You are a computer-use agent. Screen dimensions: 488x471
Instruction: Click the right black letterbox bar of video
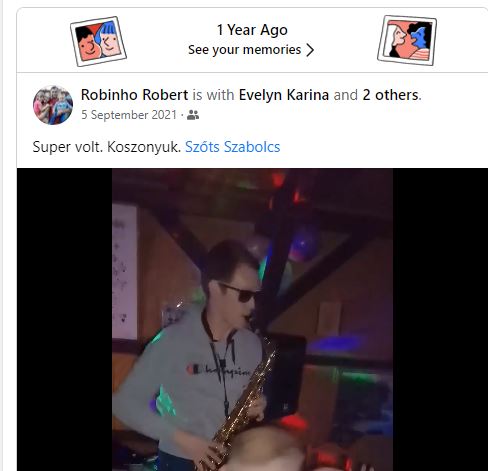point(440,319)
